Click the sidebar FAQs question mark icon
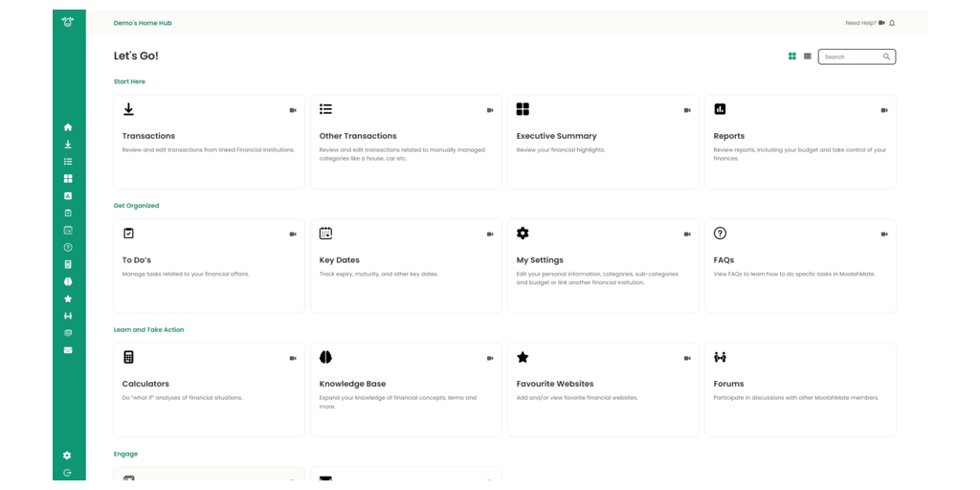980x490 pixels. (68, 247)
